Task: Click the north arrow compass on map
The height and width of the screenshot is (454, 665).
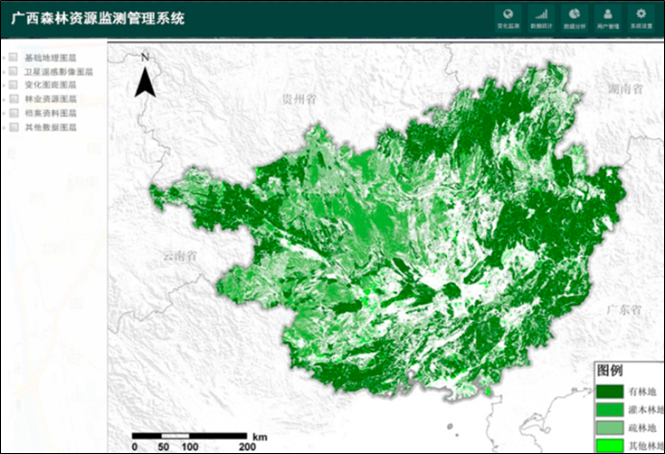Action: (145, 76)
